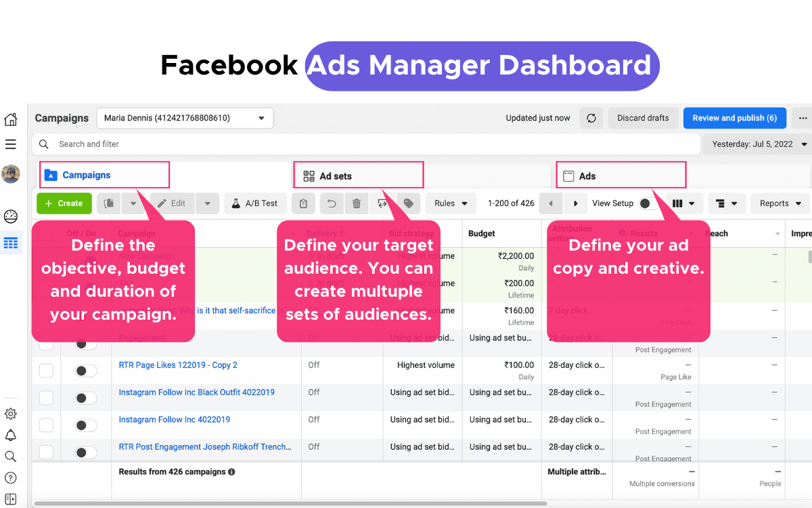The height and width of the screenshot is (508, 812).
Task: Click the Edit pencil icon
Action: 172,203
